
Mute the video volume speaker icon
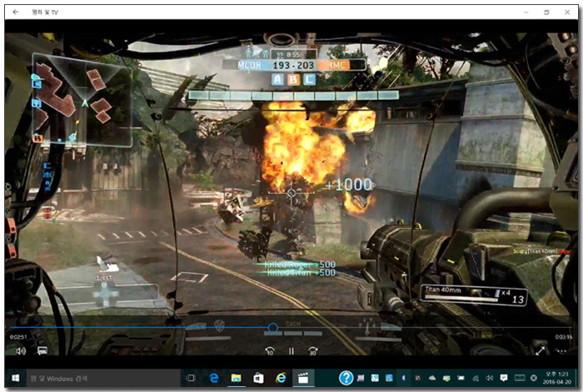(21, 350)
